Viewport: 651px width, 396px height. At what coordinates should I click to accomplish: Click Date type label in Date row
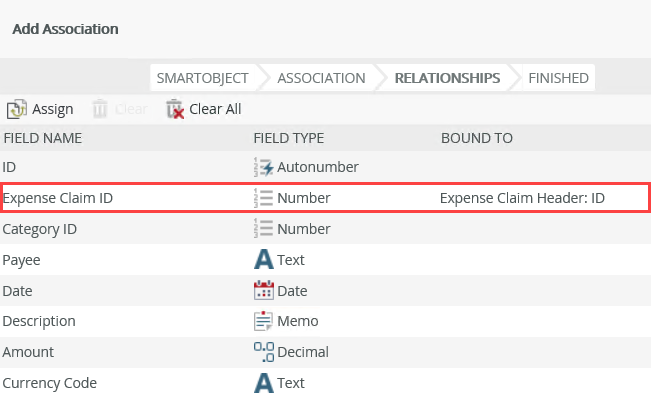click(x=292, y=291)
